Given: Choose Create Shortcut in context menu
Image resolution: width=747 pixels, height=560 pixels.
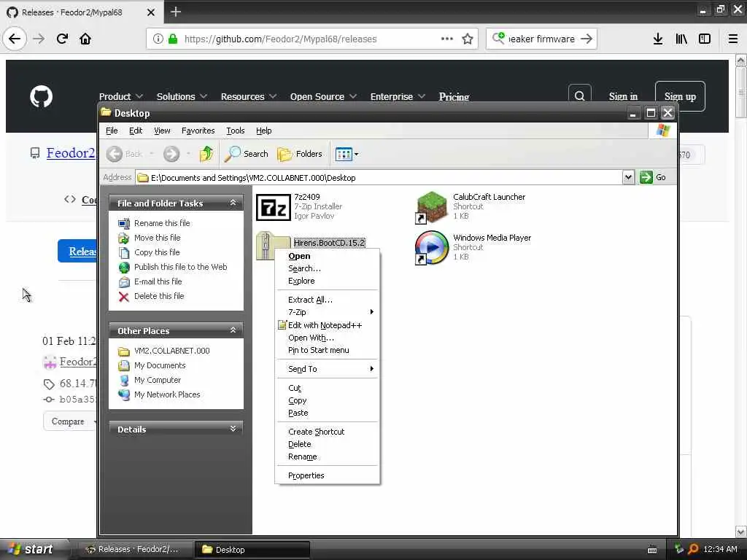Looking at the screenshot, I should [328, 432].
